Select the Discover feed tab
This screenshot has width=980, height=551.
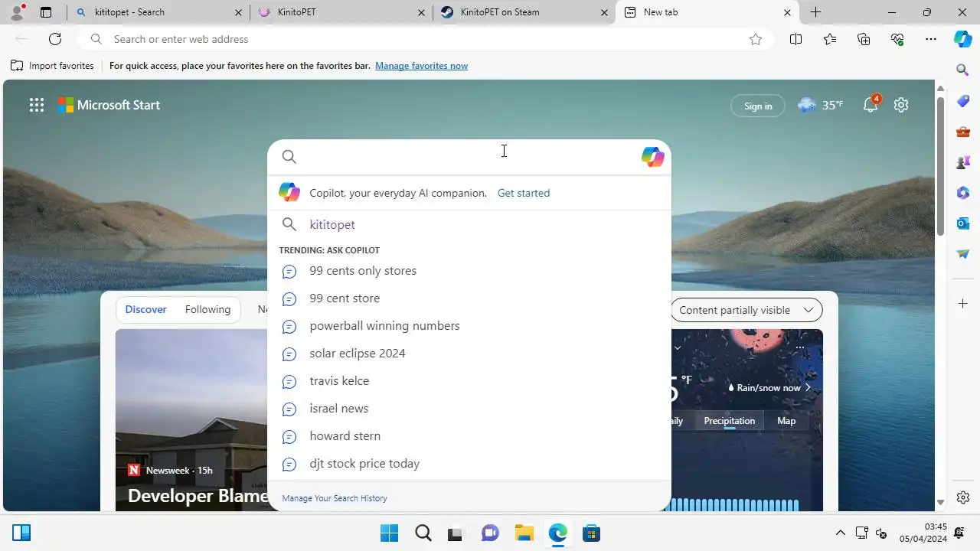[145, 309]
